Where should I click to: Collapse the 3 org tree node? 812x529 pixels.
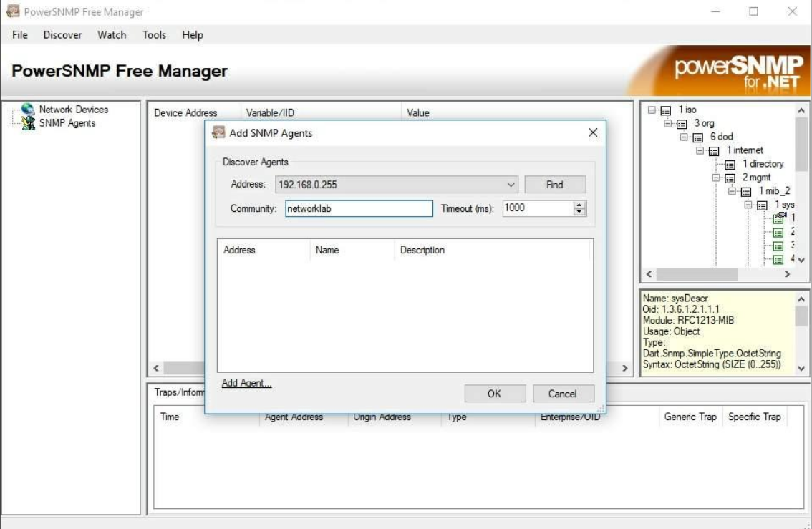(x=668, y=123)
